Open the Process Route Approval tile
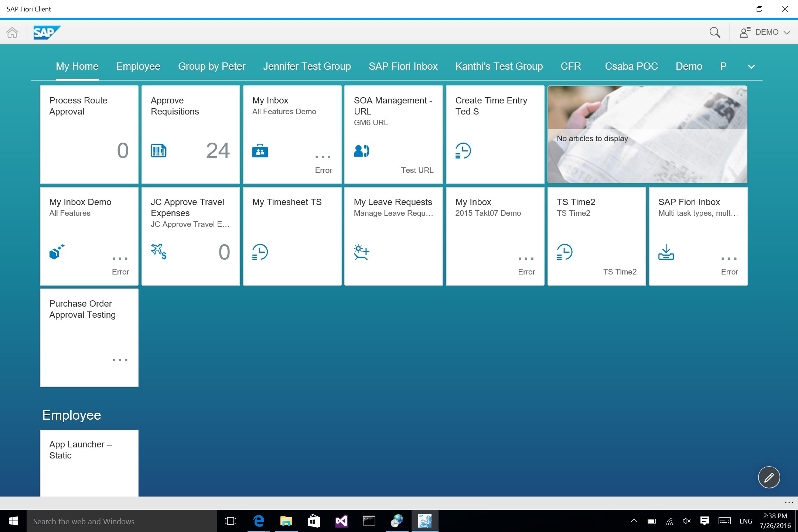 [89, 134]
